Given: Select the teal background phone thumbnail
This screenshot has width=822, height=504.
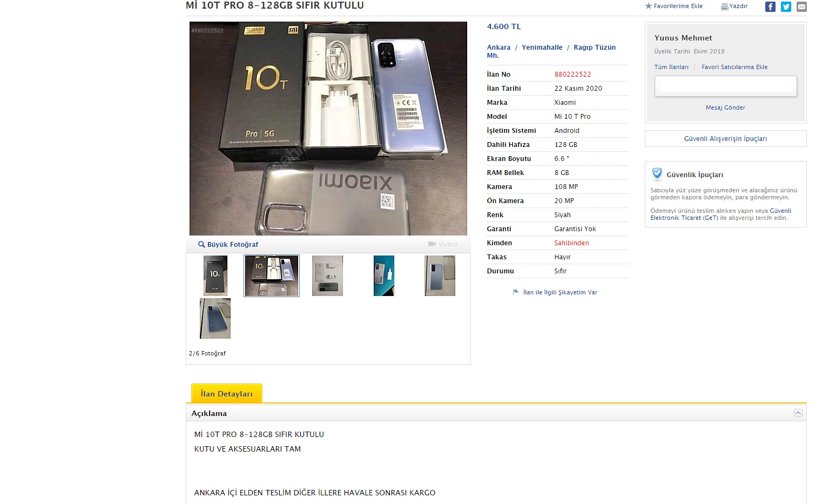Looking at the screenshot, I should coord(383,275).
